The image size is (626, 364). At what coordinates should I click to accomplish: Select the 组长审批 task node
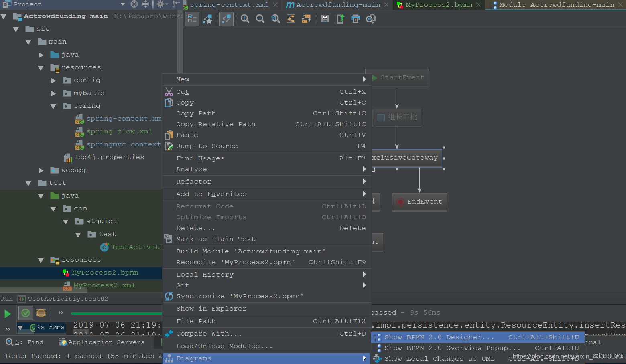397,117
